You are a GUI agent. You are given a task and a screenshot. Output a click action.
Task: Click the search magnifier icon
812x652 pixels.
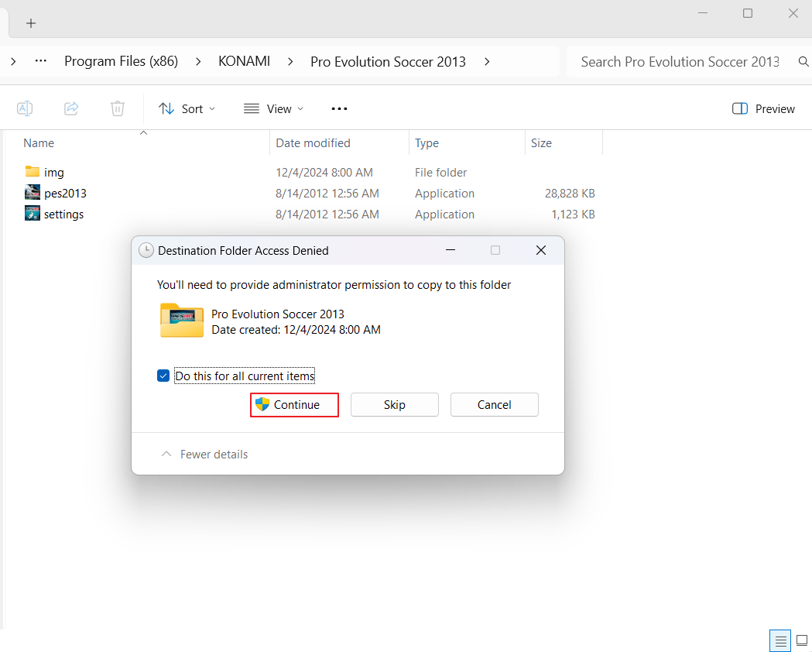point(803,62)
